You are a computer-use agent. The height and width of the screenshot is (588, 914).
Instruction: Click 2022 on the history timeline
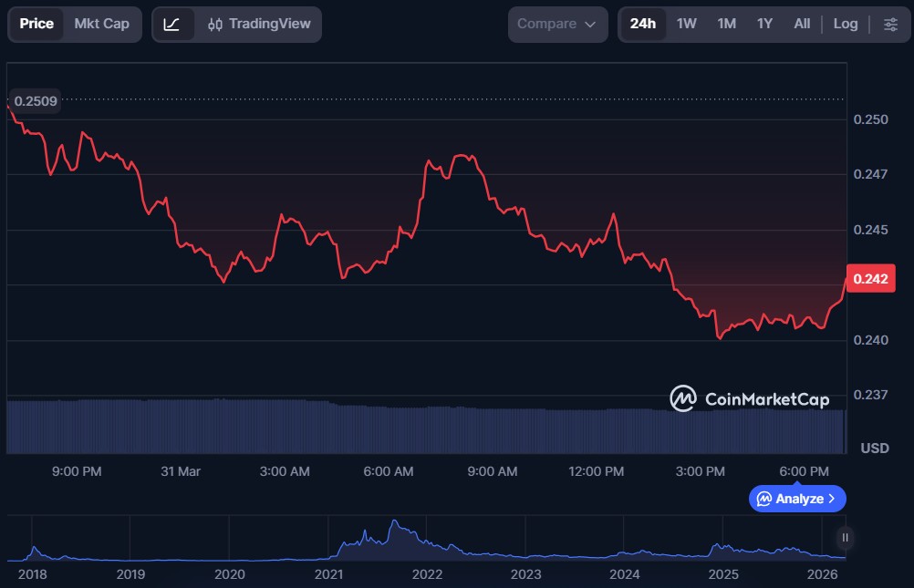click(427, 574)
